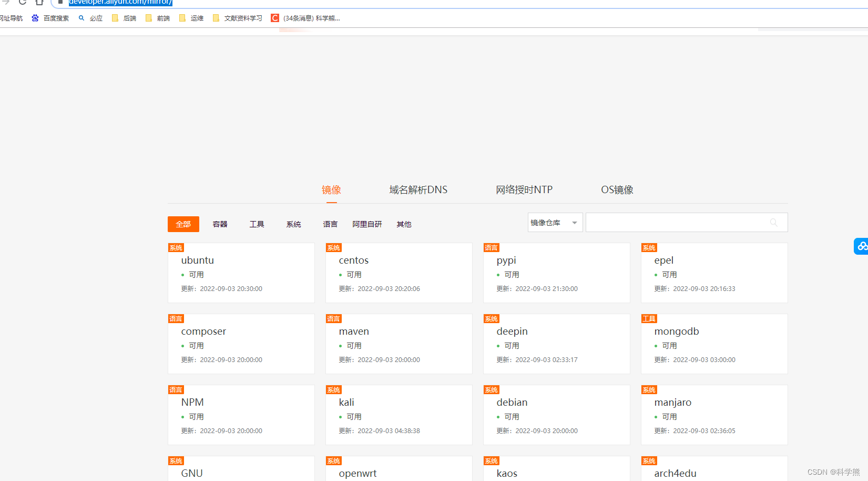This screenshot has height=481, width=868.
Task: Filter mirrors by 其他
Action: [x=404, y=224]
